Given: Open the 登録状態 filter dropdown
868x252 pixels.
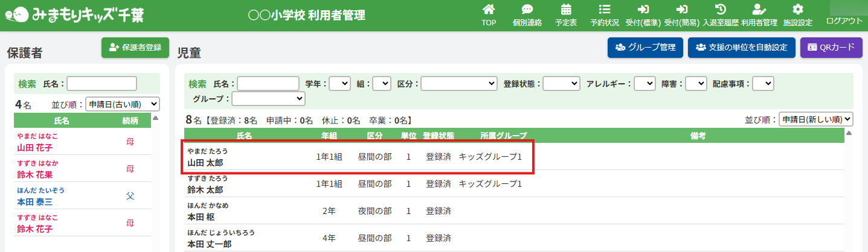Looking at the screenshot, I should 561,84.
